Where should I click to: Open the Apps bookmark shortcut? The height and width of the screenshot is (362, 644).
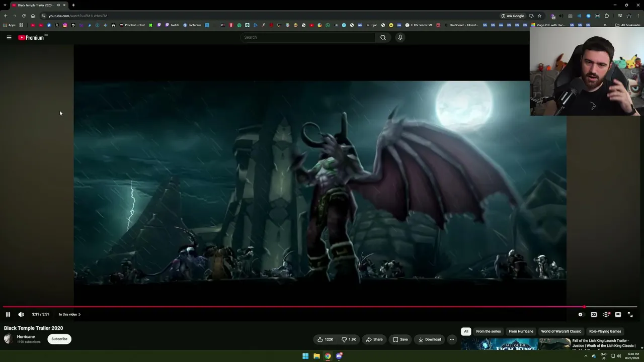[9, 25]
